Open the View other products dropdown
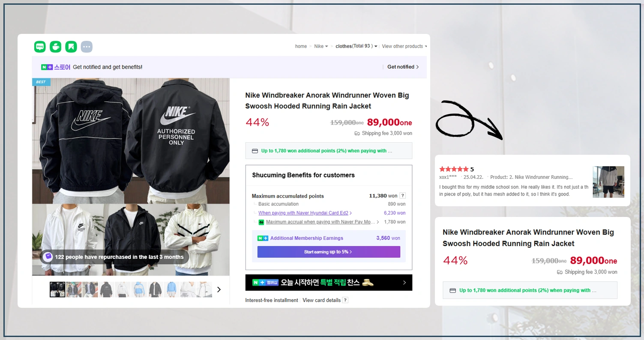Screen dimensions: 644x340 click(x=403, y=46)
